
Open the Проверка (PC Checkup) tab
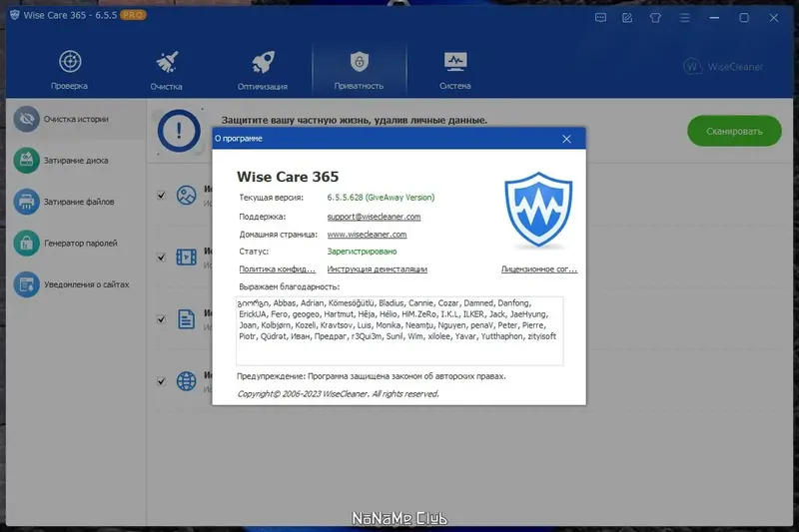(x=69, y=70)
